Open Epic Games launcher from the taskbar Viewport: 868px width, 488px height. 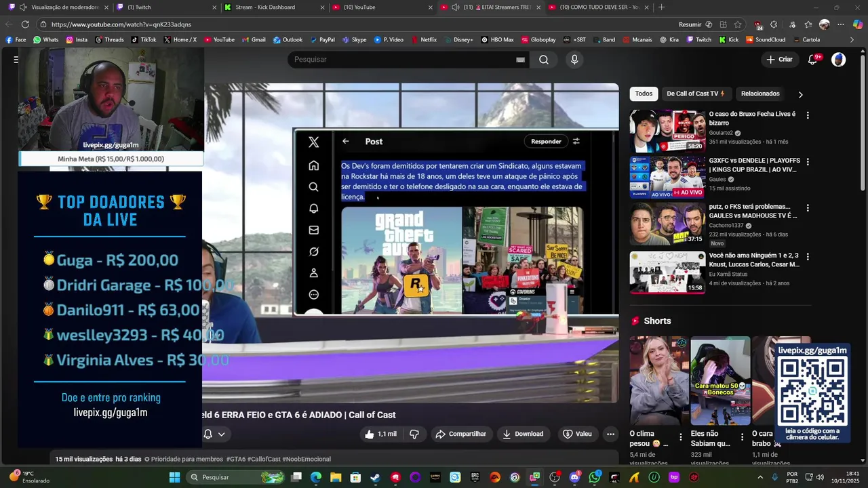pyautogui.click(x=475, y=477)
